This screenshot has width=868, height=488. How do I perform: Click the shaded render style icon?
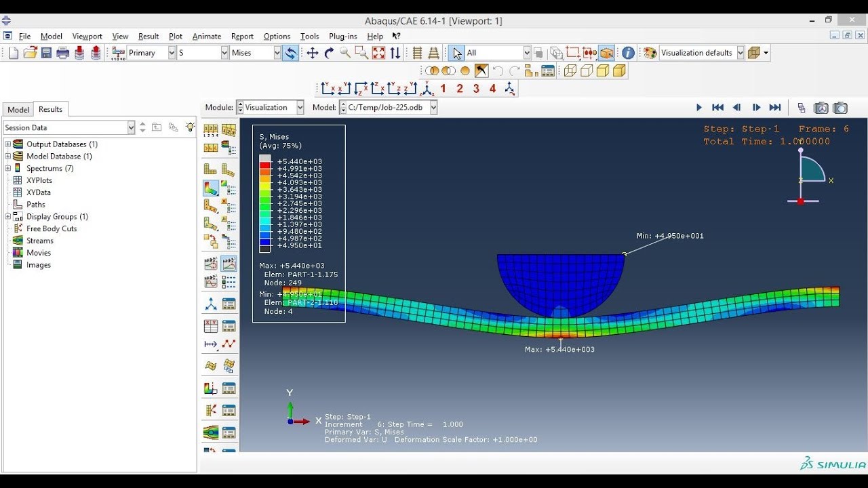pos(619,70)
